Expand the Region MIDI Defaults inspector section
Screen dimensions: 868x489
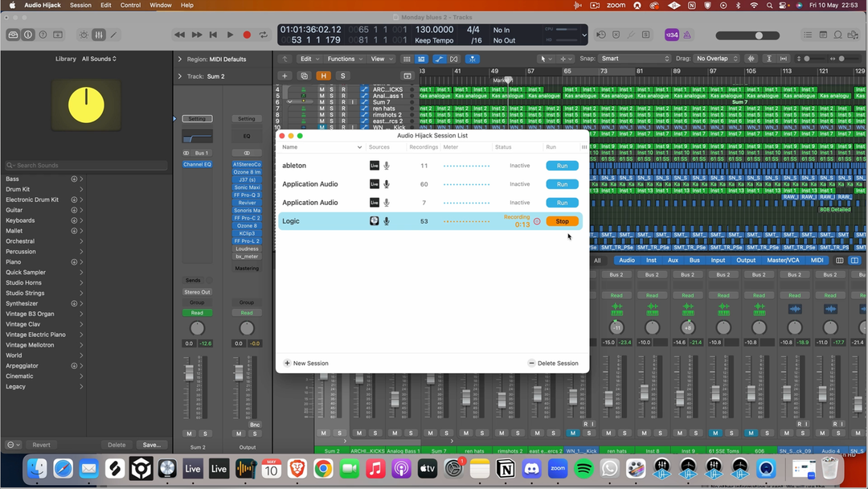179,60
